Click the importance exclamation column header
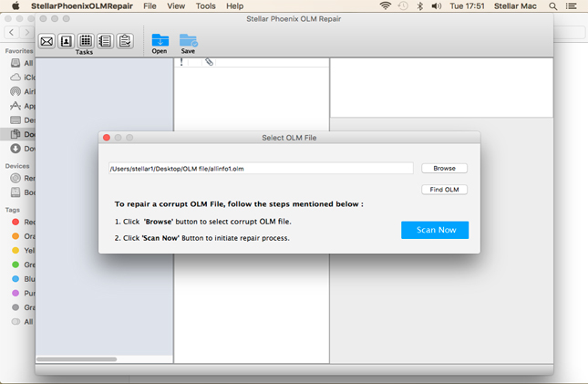Screen dimensions: 588x384 (x=182, y=62)
